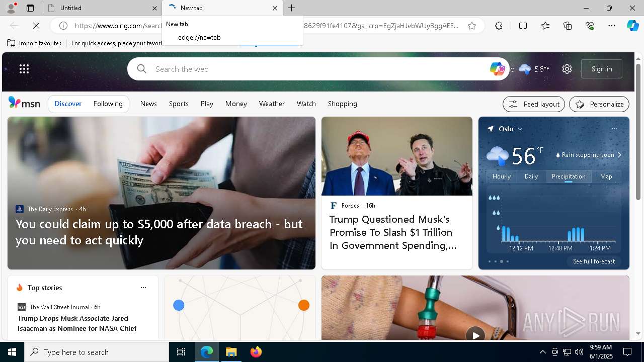Open page settings gear icon

[567, 69]
